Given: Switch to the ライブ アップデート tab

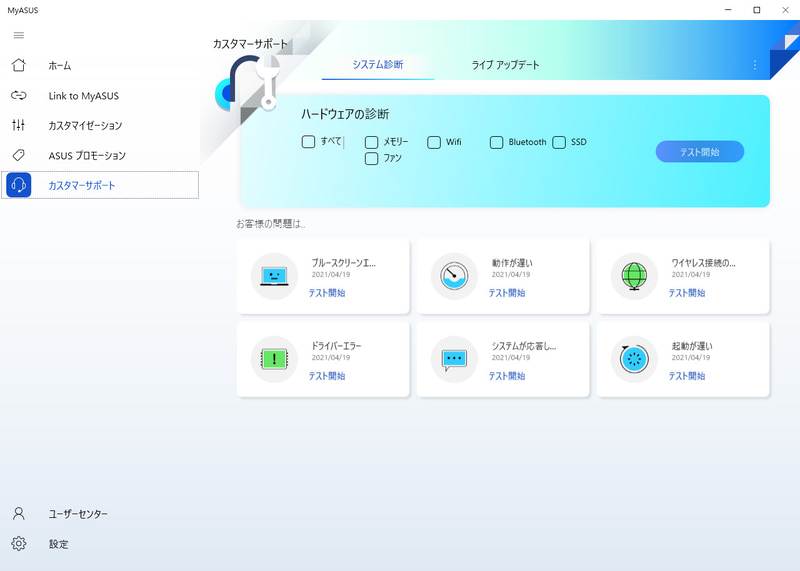Looking at the screenshot, I should click(505, 65).
